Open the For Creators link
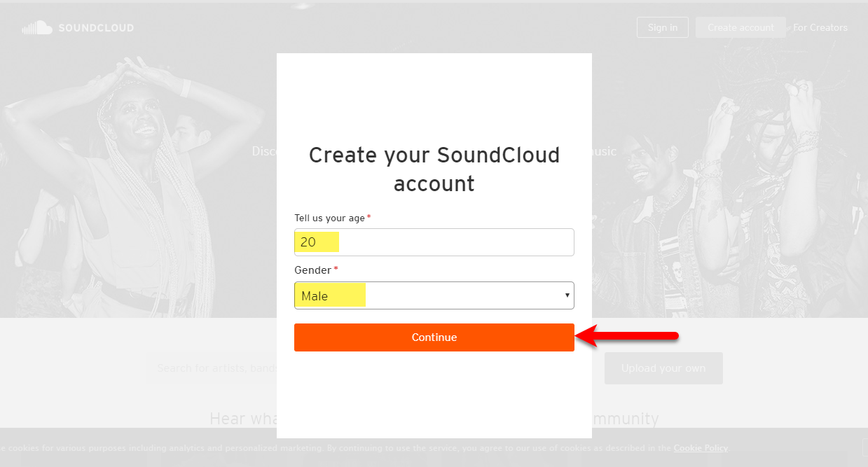 [x=820, y=27]
